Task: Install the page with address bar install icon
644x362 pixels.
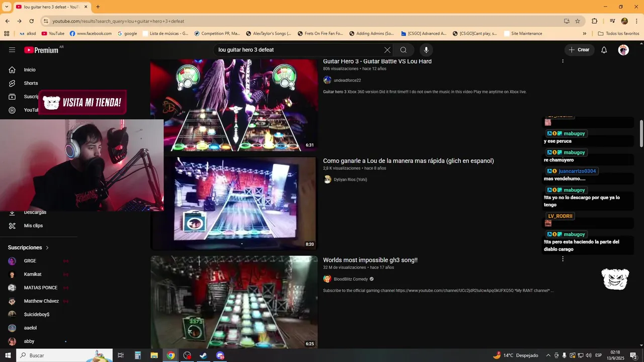Action: [x=567, y=21]
